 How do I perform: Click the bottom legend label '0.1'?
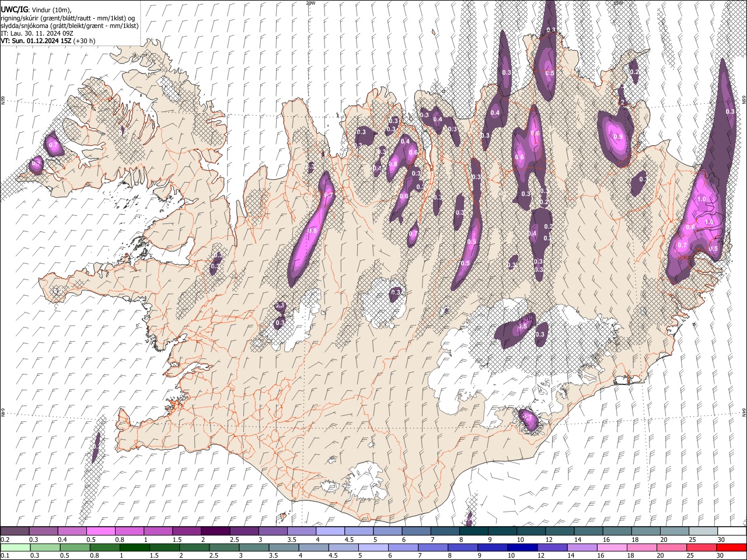point(5,556)
